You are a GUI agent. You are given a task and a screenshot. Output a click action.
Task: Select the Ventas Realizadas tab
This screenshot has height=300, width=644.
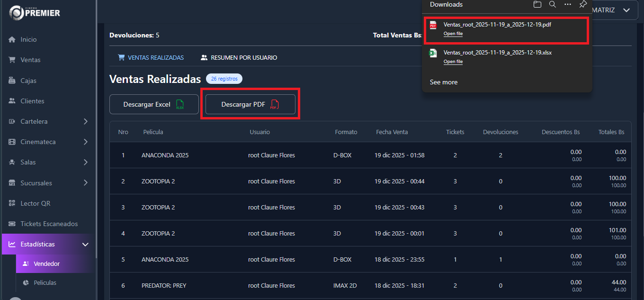pyautogui.click(x=151, y=57)
